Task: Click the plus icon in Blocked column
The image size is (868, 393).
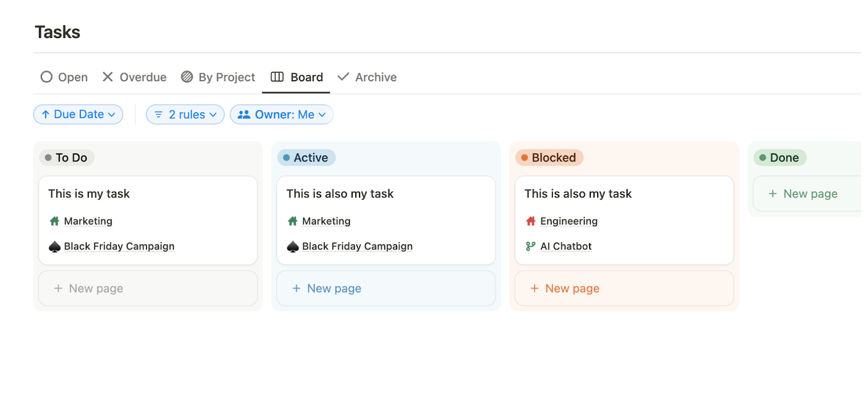Action: (534, 288)
